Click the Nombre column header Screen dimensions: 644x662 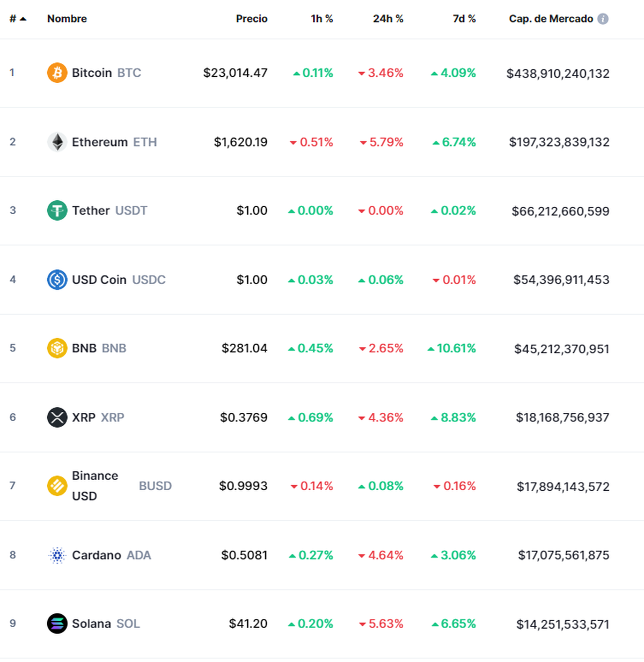coord(67,18)
